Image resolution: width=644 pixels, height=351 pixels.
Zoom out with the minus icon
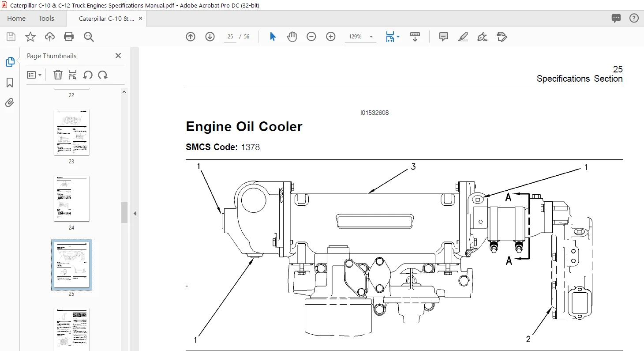[x=311, y=37]
